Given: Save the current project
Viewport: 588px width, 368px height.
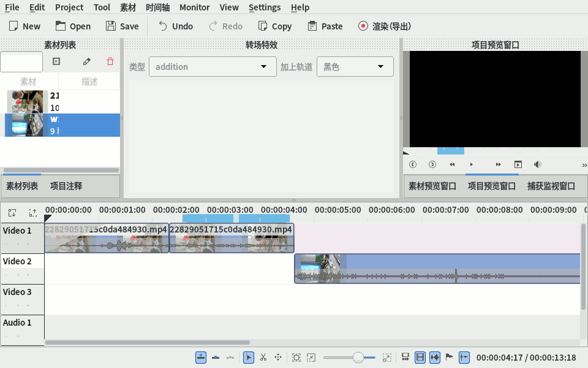Looking at the screenshot, I should click(123, 26).
